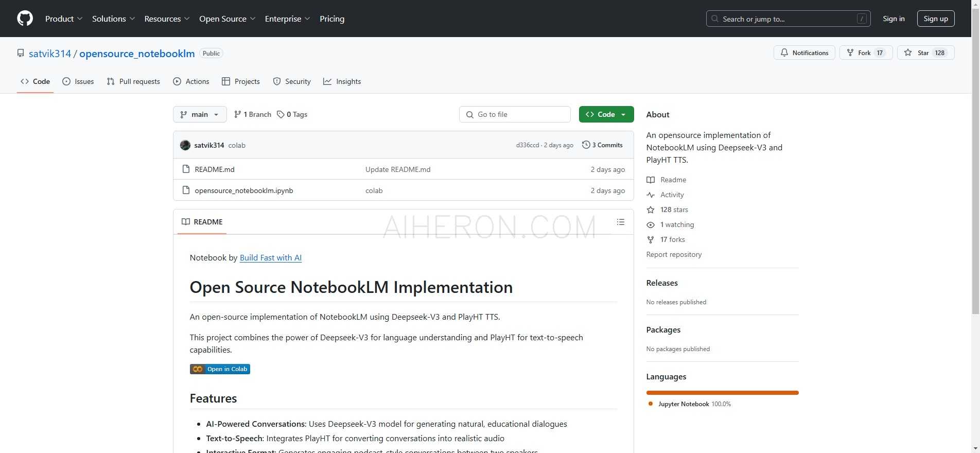Expand the green Code dropdown button
The height and width of the screenshot is (453, 980).
coord(606,114)
